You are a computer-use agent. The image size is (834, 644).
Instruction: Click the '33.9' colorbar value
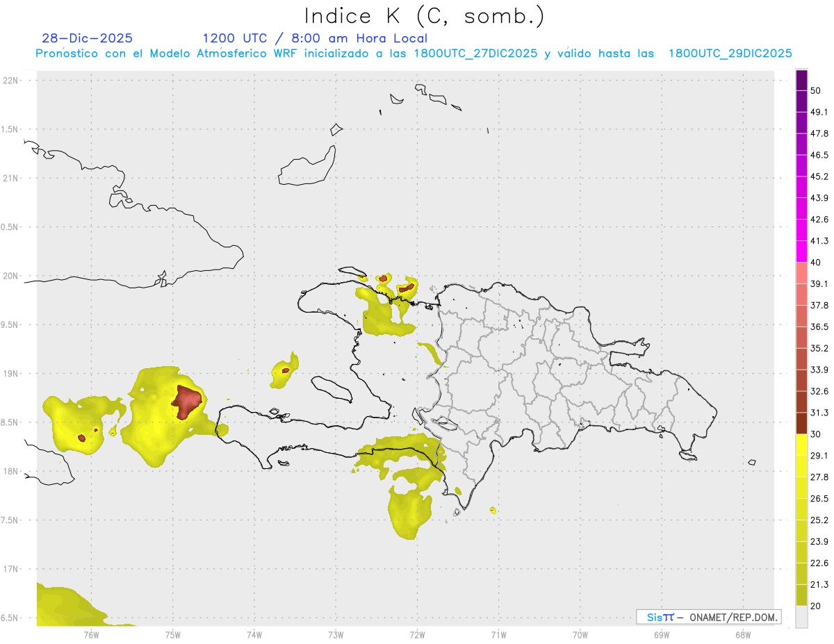click(x=819, y=370)
